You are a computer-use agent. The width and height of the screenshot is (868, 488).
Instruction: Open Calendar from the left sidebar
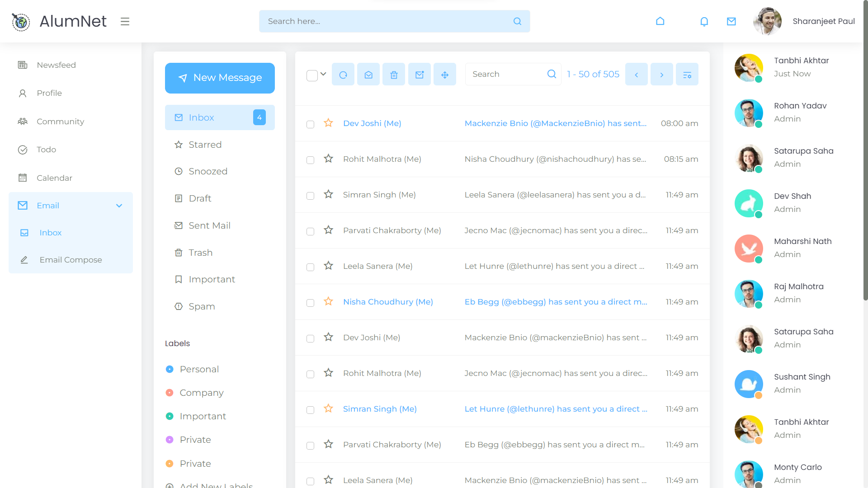click(54, 178)
